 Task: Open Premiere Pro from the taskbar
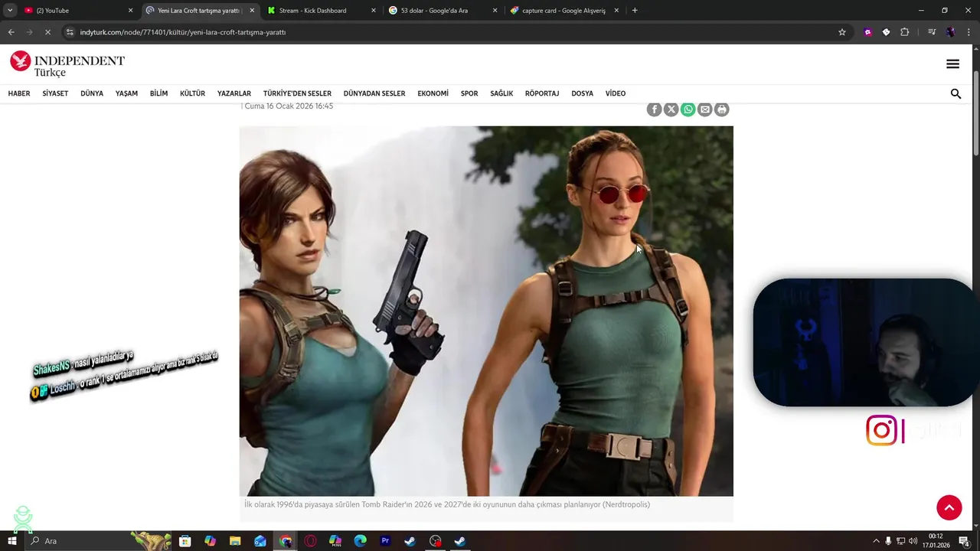(x=385, y=541)
